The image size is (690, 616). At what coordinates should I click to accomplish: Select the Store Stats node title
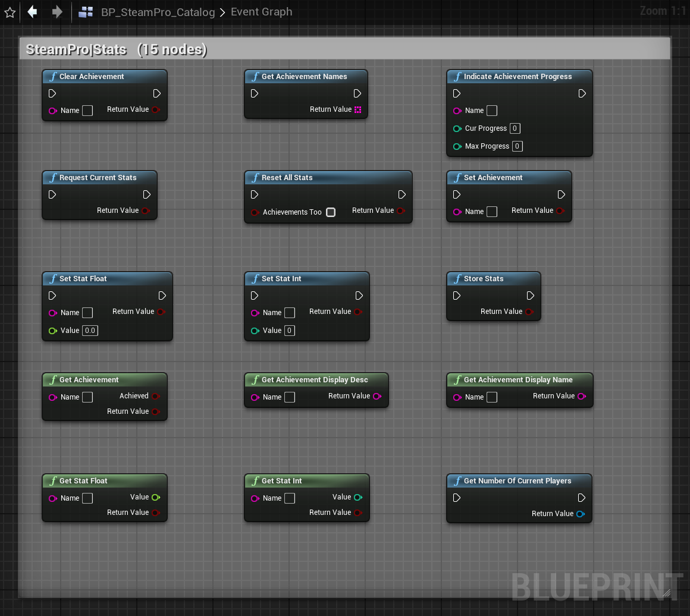(484, 278)
